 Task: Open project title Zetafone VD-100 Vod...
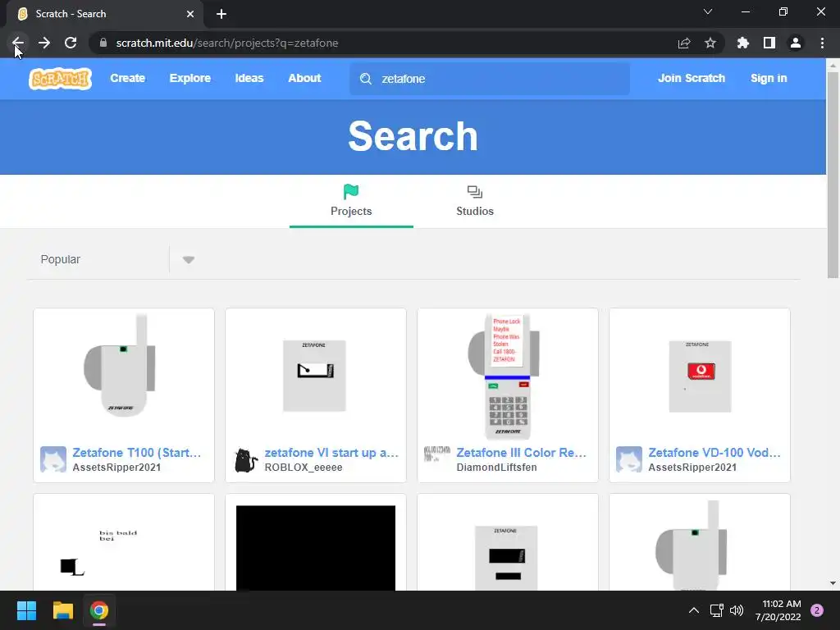[x=714, y=453]
